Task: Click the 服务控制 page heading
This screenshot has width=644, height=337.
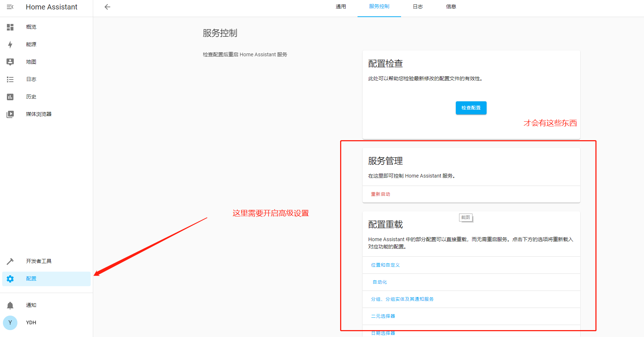Action: [220, 33]
